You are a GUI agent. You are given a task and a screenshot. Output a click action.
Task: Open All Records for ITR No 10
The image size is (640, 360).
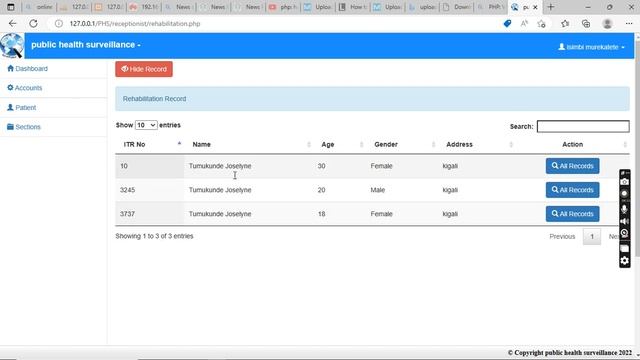pos(572,166)
